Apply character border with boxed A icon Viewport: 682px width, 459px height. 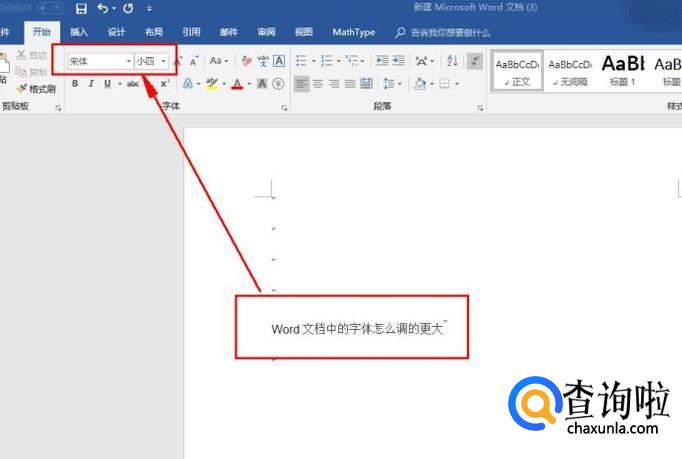[x=279, y=61]
